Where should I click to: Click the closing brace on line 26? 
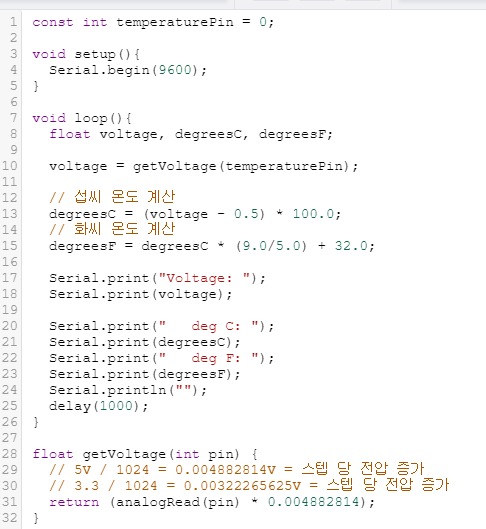tap(36, 422)
